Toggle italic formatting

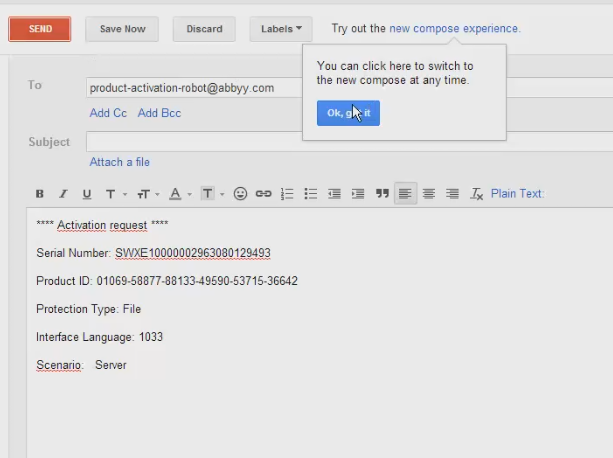point(63,194)
